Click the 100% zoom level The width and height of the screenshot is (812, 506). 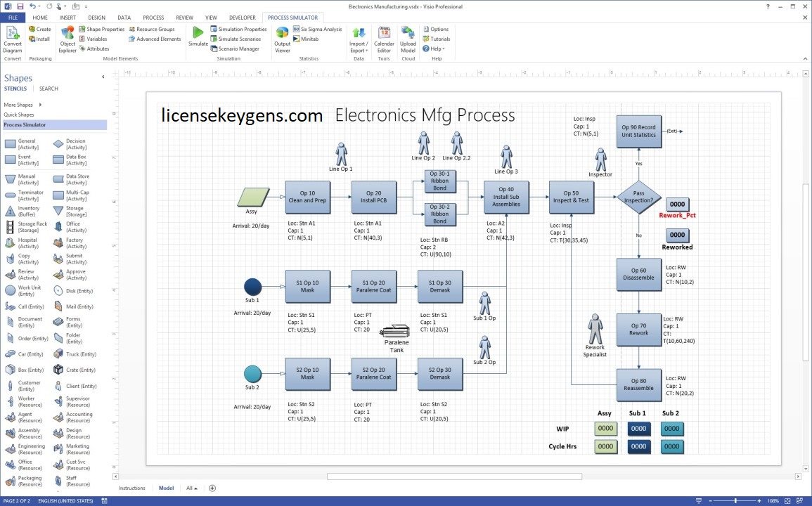773,501
